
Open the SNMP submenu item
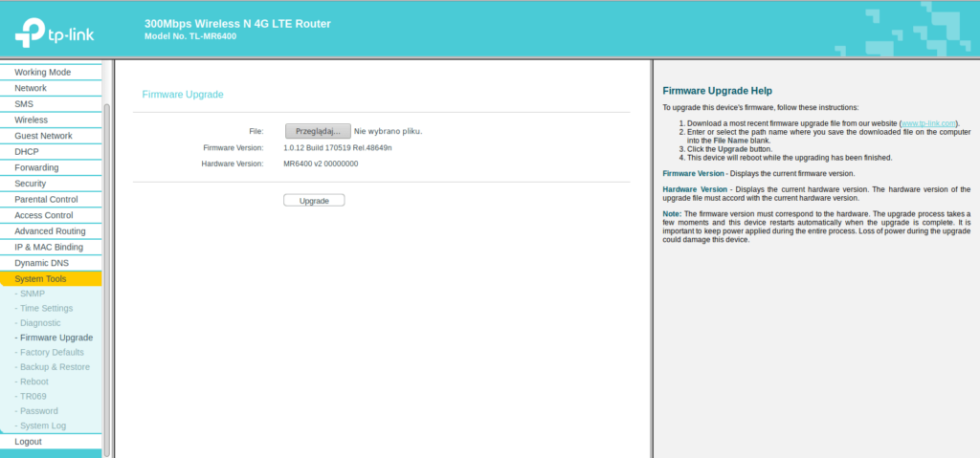coord(33,294)
